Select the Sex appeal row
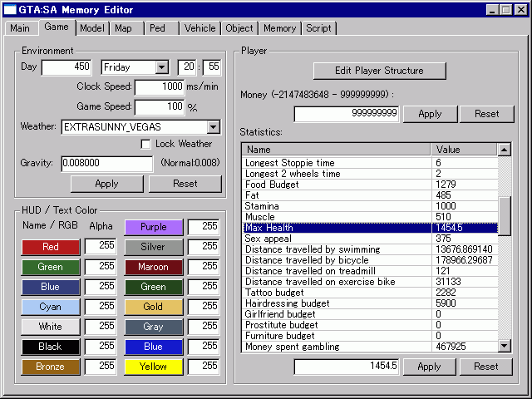 point(371,239)
